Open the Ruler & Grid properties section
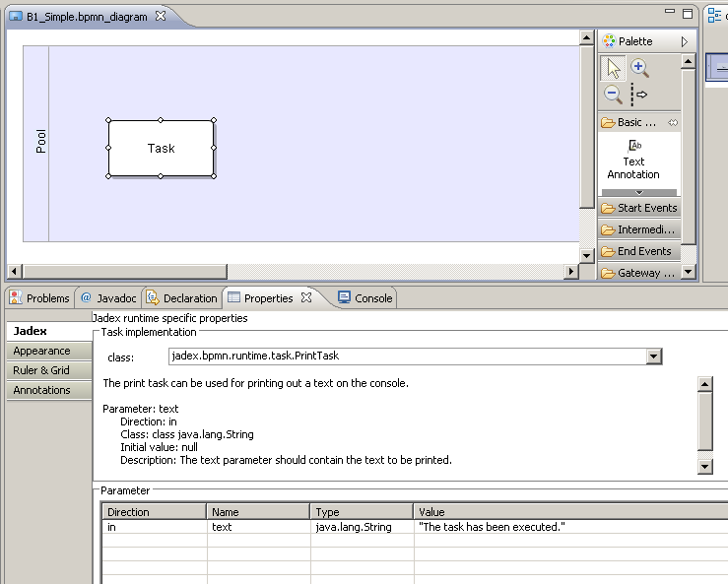This screenshot has width=728, height=584. (41, 370)
